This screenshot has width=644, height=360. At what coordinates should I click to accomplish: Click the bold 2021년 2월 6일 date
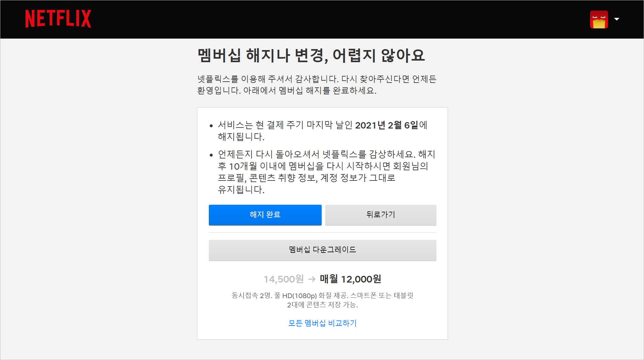tap(386, 125)
